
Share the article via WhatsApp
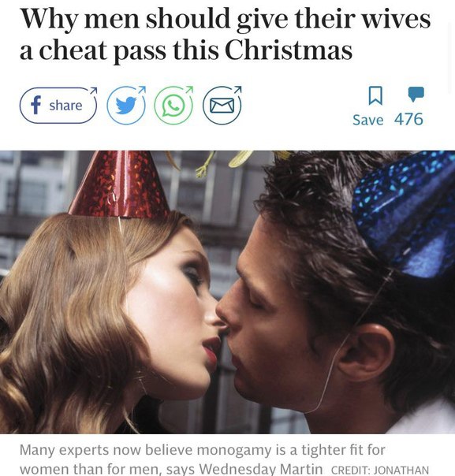[174, 106]
